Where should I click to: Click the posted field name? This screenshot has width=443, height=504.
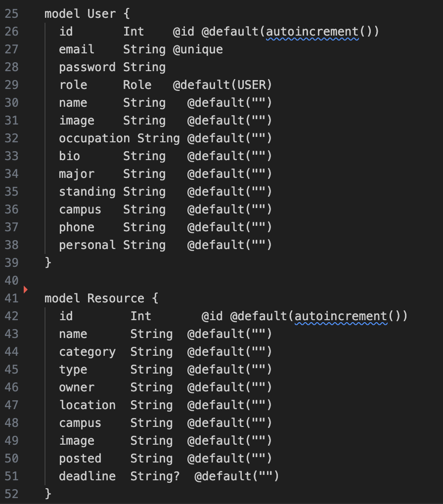click(80, 459)
